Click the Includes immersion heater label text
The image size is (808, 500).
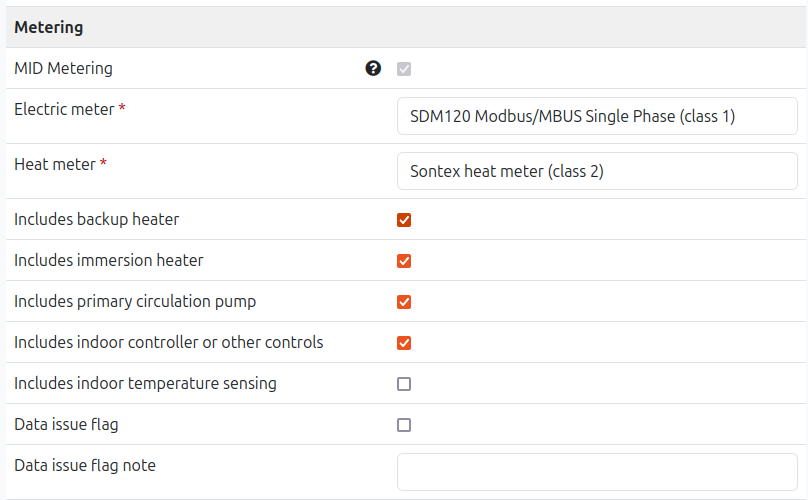point(109,260)
